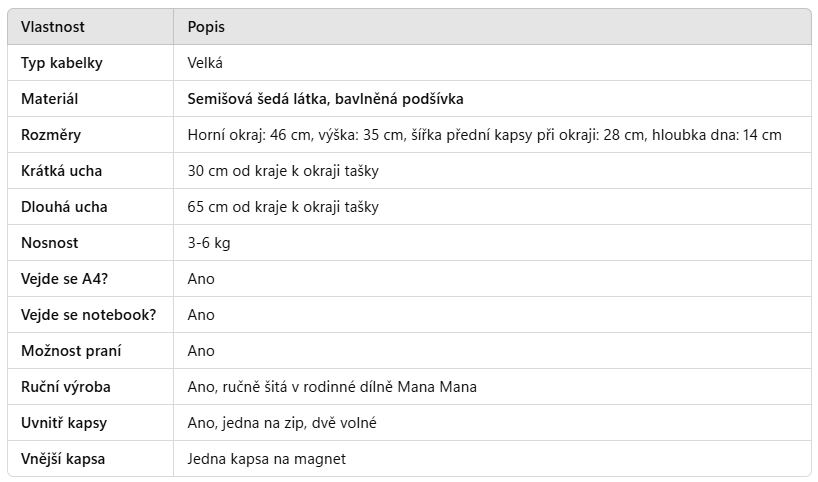Click the "Vejde se notebook?" label

89,315
